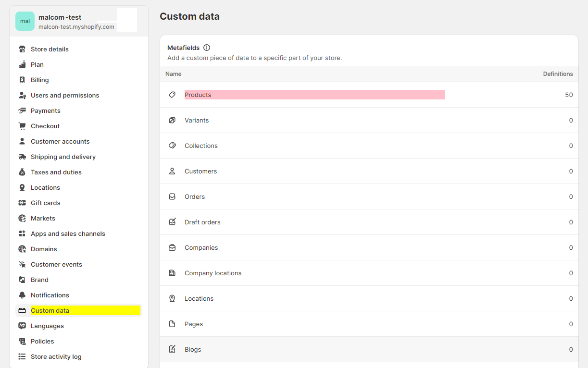
Task: Go to Payments settings
Action: pos(46,110)
